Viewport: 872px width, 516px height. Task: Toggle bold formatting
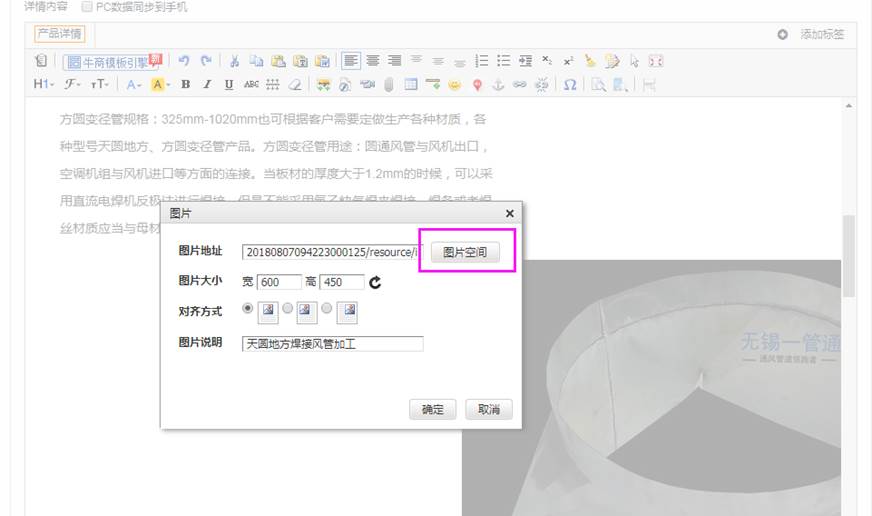(186, 85)
